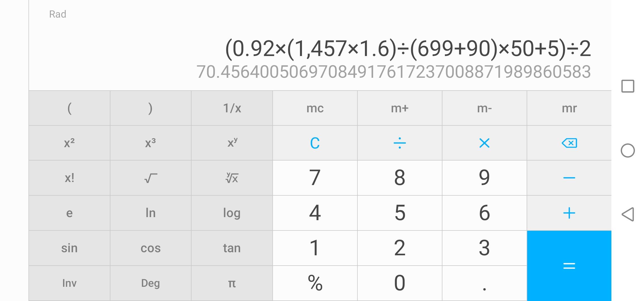Image resolution: width=644 pixels, height=301 pixels.
Task: Select the y-th root of x key
Action: [232, 178]
